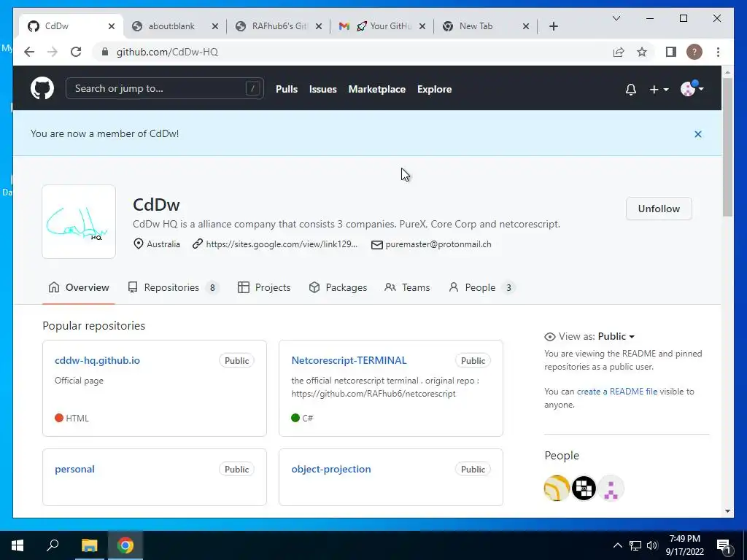The width and height of the screenshot is (747, 560).
Task: Click the address bar URL
Action: point(167,52)
